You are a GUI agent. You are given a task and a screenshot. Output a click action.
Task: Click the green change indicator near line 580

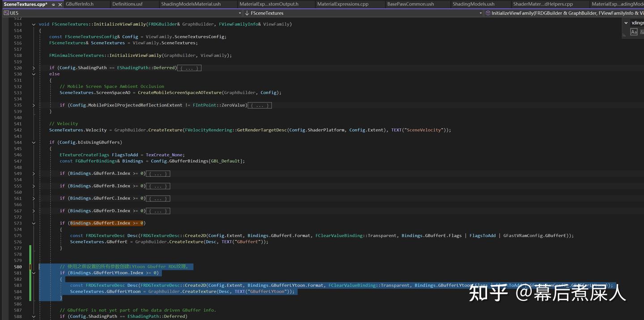coord(30,266)
